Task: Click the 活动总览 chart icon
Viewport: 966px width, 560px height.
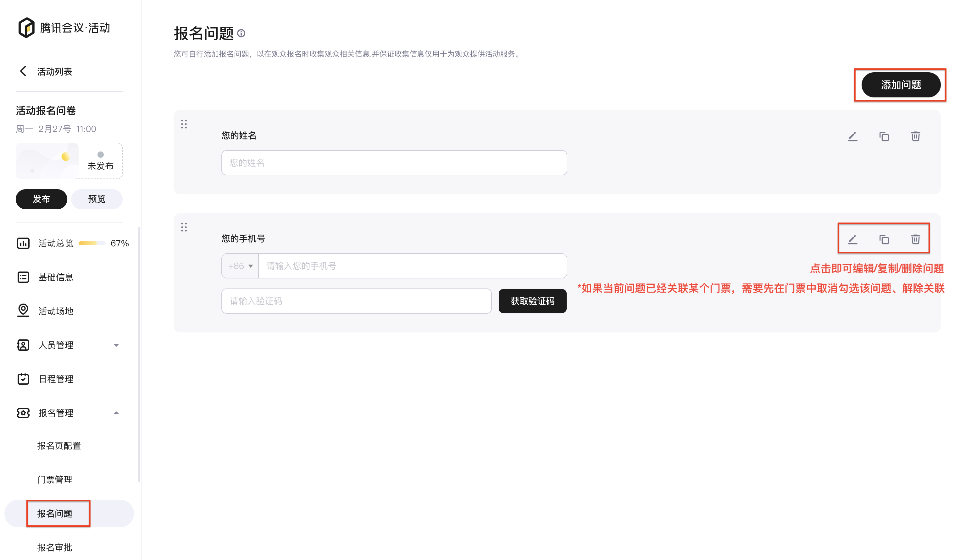Action: tap(23, 243)
